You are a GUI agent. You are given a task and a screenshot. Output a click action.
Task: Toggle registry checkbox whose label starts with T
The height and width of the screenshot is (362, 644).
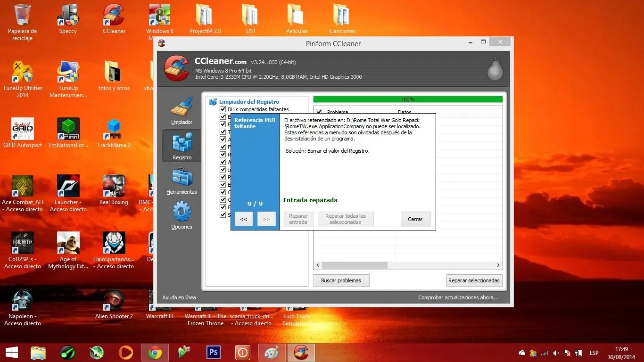(x=223, y=132)
